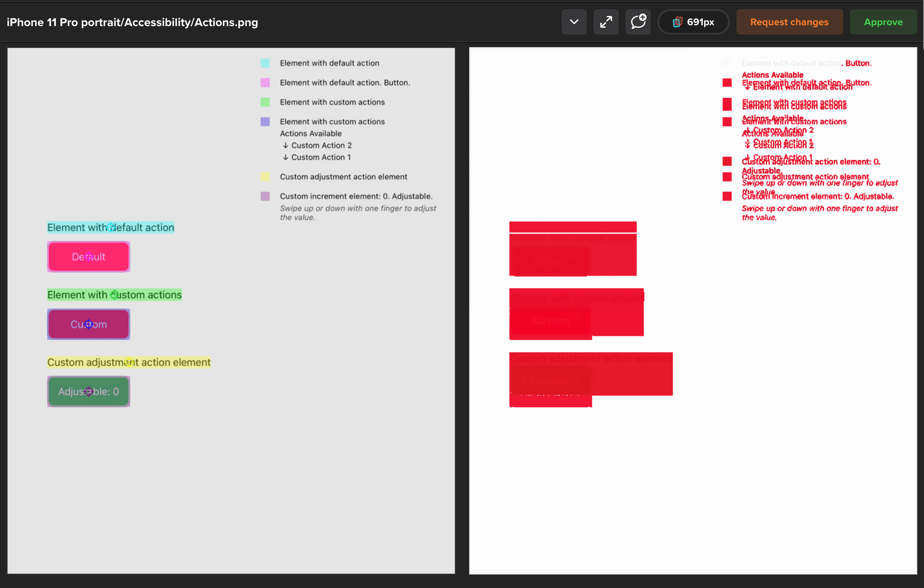Add a comment with speech bubble icon

click(638, 22)
